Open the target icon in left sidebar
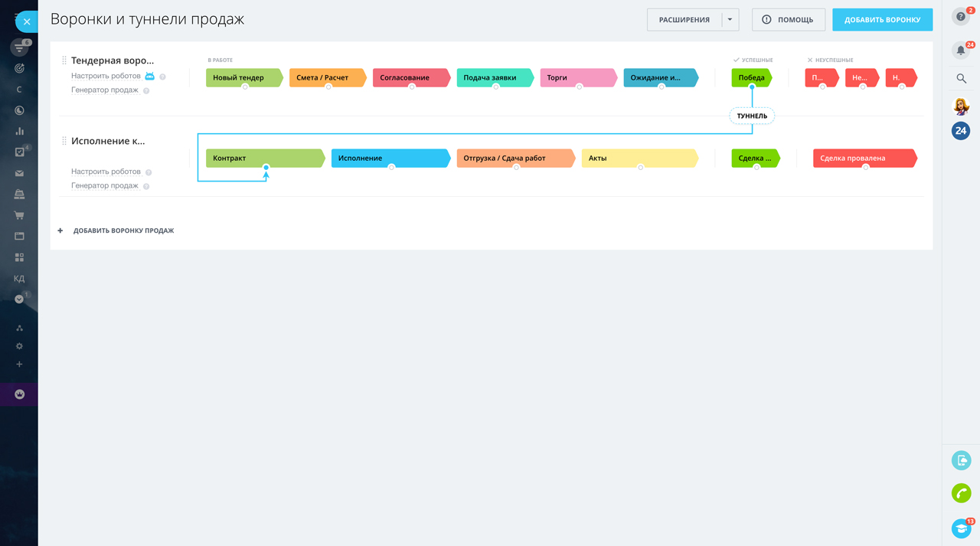Image resolution: width=980 pixels, height=546 pixels. pos(19,68)
